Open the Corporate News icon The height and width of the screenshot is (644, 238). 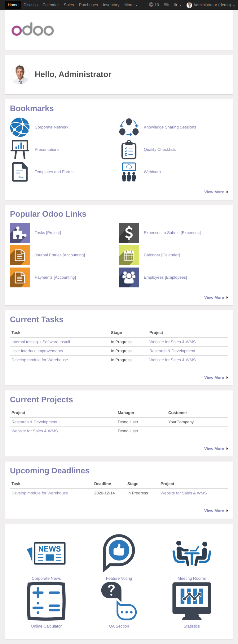(x=46, y=553)
